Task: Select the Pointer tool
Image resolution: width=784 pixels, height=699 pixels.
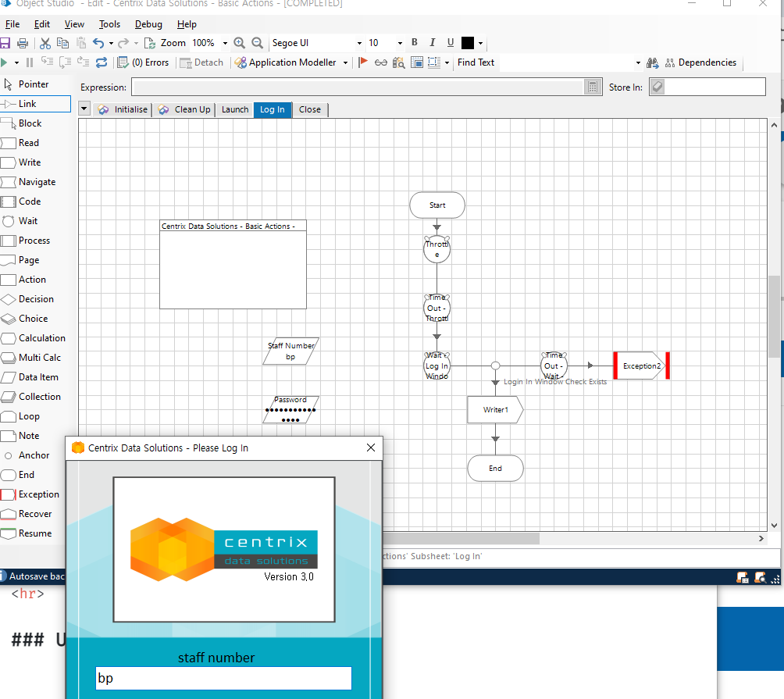Action: 34,84
